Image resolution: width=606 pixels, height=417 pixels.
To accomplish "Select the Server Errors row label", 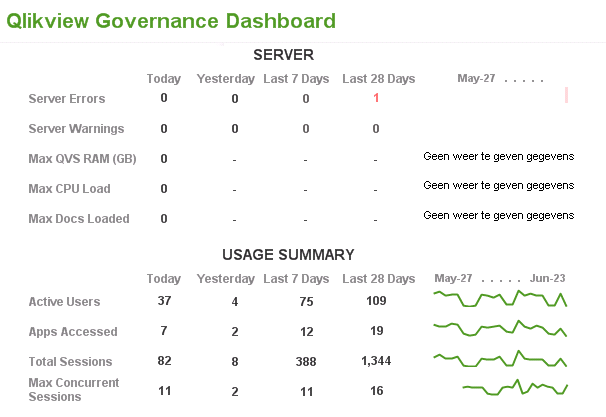I will point(66,99).
